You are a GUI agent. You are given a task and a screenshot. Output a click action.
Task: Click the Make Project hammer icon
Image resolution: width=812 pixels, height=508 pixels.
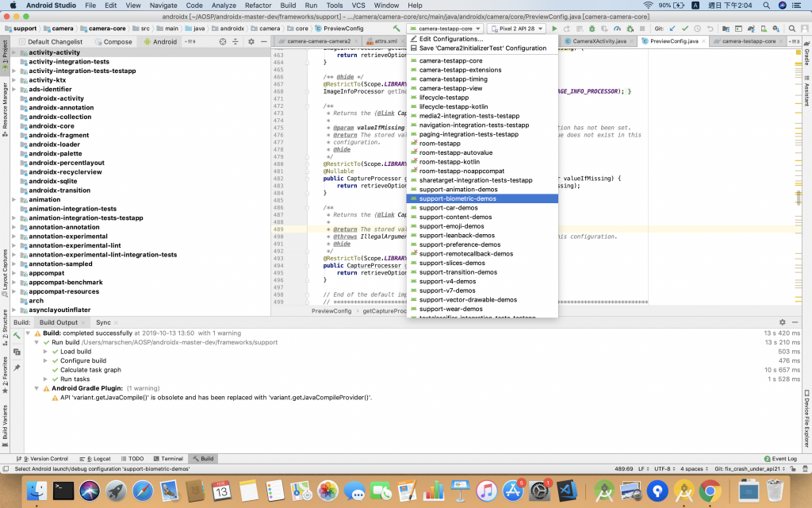tap(396, 29)
